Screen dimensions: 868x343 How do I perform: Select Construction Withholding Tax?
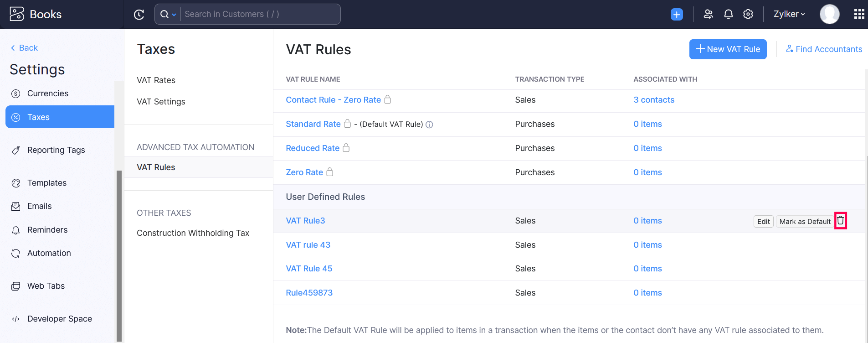click(193, 233)
